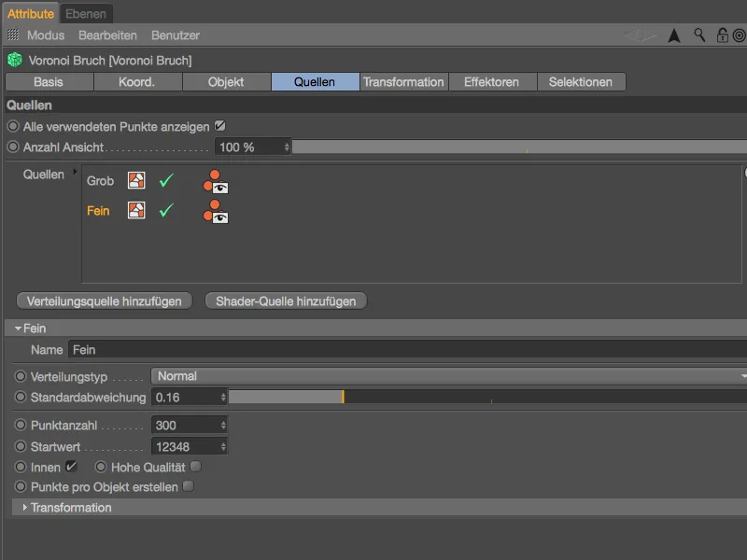Image resolution: width=747 pixels, height=560 pixels.
Task: Click the Startwert stepper arrows
Action: coord(223,447)
